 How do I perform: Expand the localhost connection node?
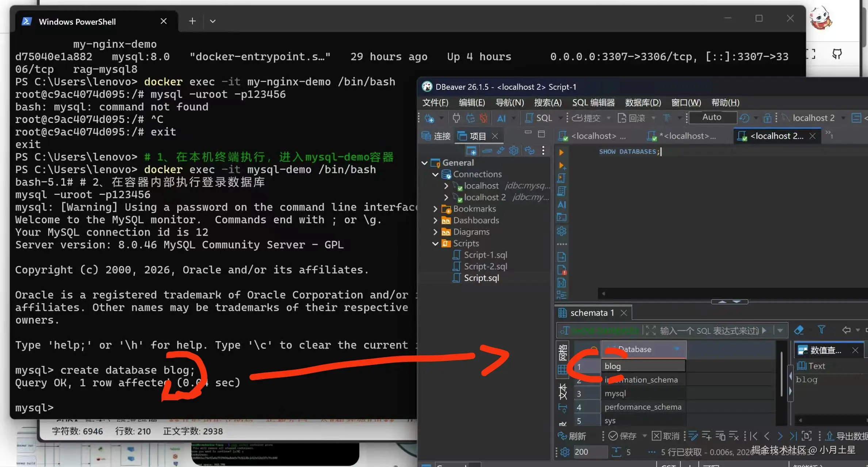pyautogui.click(x=446, y=186)
